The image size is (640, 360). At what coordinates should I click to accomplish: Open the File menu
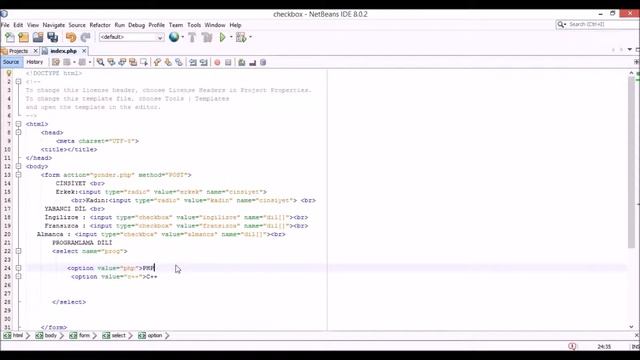(x=5, y=25)
